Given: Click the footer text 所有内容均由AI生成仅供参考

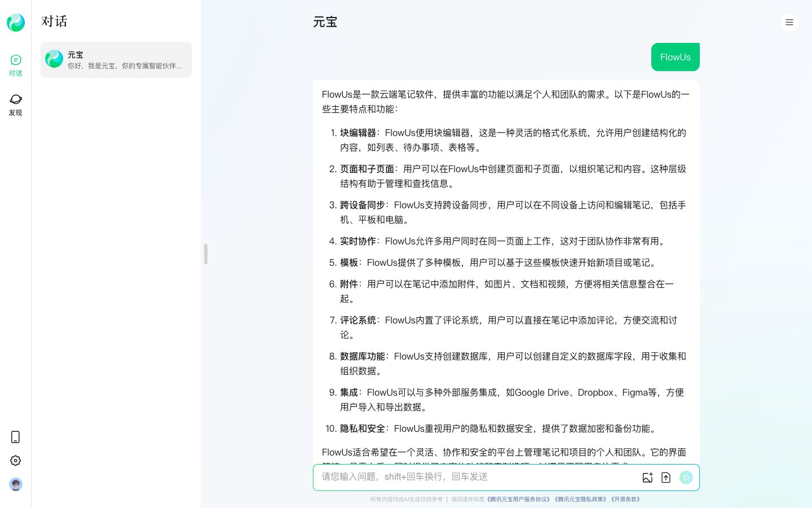Looking at the screenshot, I should [407, 499].
